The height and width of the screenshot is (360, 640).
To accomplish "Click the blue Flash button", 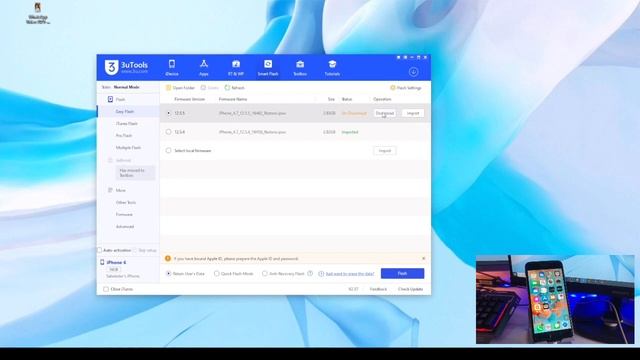I will (x=402, y=273).
